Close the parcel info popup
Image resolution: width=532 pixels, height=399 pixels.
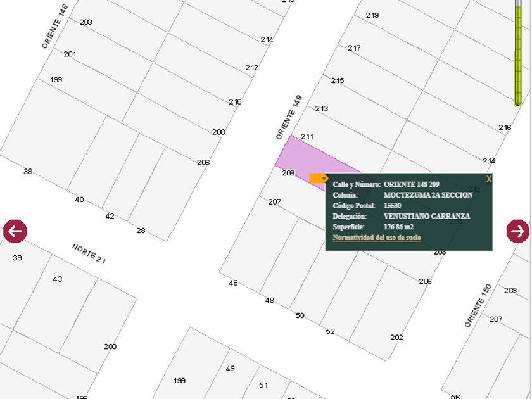pos(489,179)
